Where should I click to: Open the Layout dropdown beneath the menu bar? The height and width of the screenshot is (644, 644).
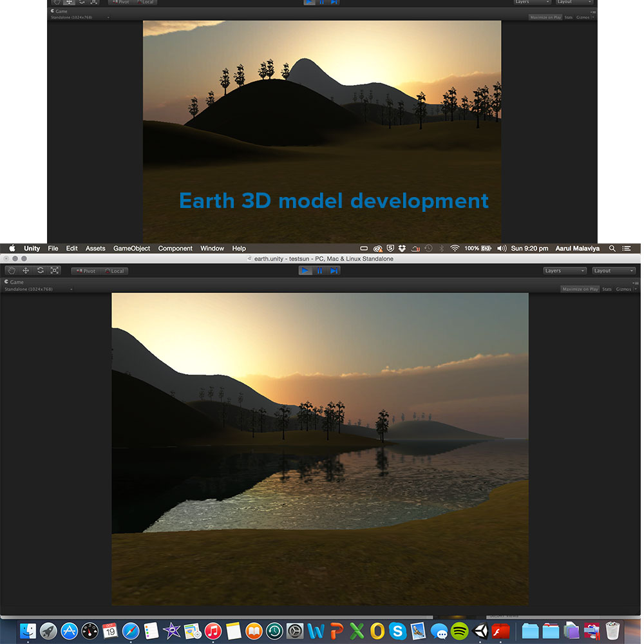(x=613, y=270)
